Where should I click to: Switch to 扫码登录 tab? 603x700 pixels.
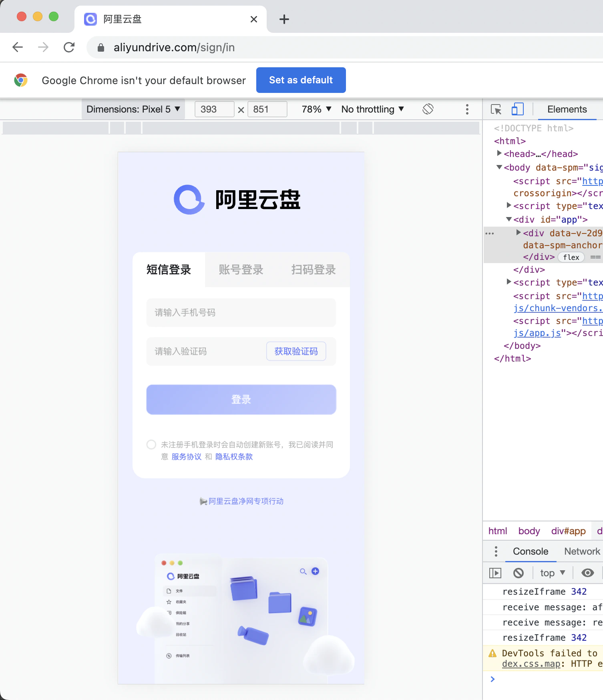tap(314, 270)
